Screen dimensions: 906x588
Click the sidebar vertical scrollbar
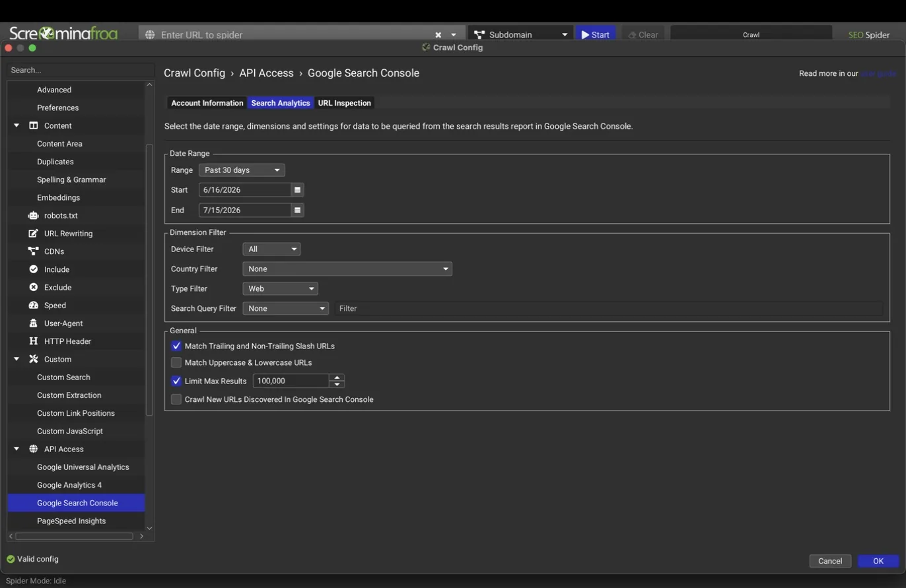[149, 280]
